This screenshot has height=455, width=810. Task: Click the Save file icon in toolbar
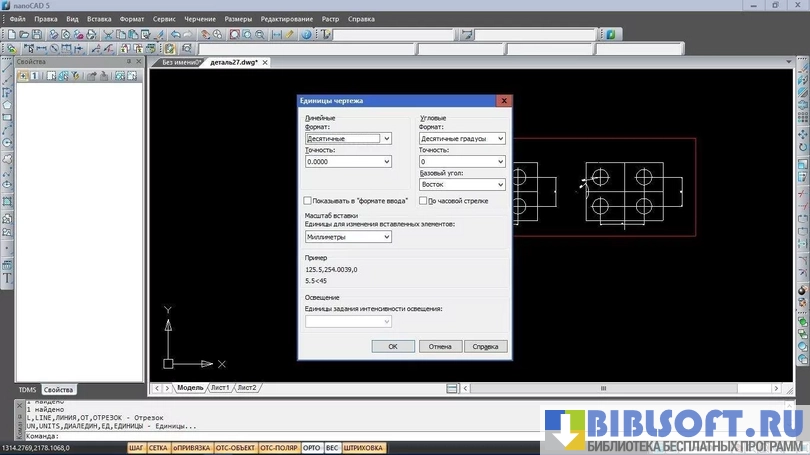pyautogui.click(x=35, y=34)
